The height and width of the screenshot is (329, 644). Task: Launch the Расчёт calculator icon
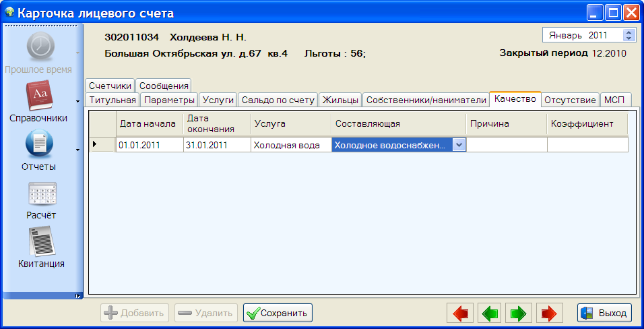42,193
